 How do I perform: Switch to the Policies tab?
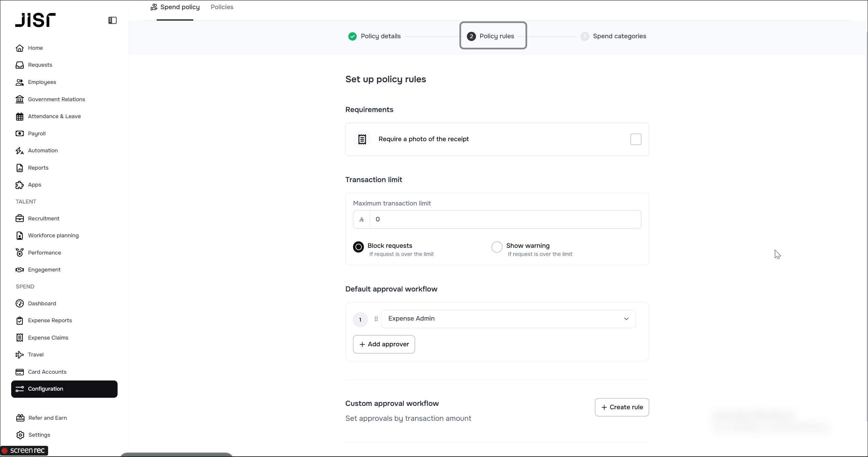click(x=222, y=7)
